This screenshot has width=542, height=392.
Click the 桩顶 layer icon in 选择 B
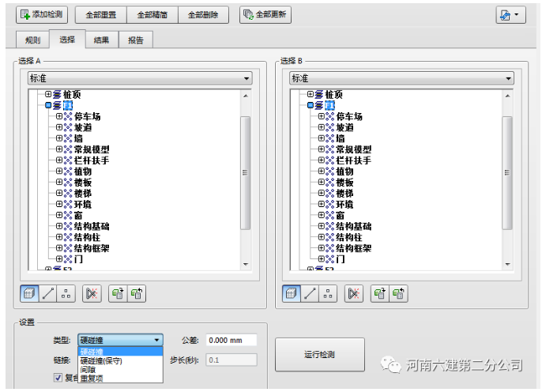319,94
